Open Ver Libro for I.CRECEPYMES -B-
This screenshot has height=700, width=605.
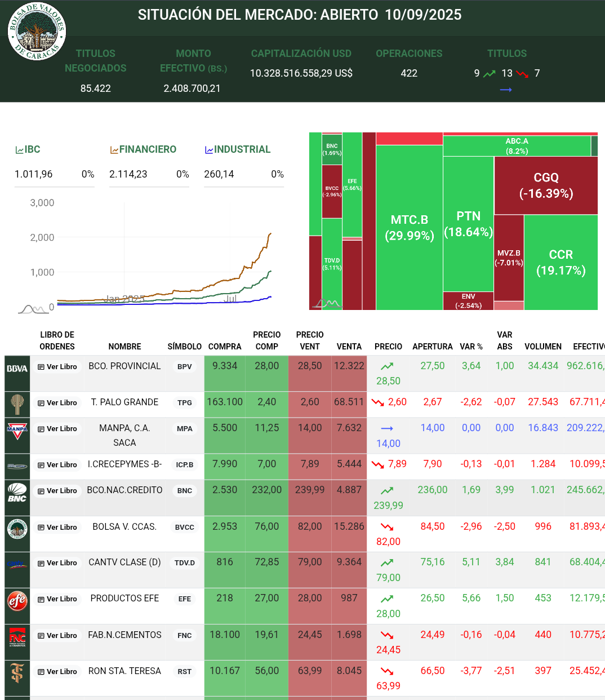pos(57,465)
